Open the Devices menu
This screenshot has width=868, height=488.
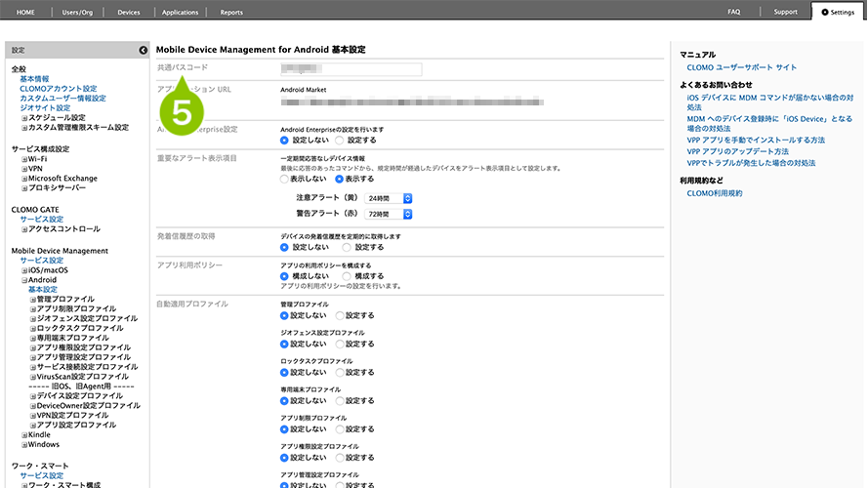click(129, 12)
